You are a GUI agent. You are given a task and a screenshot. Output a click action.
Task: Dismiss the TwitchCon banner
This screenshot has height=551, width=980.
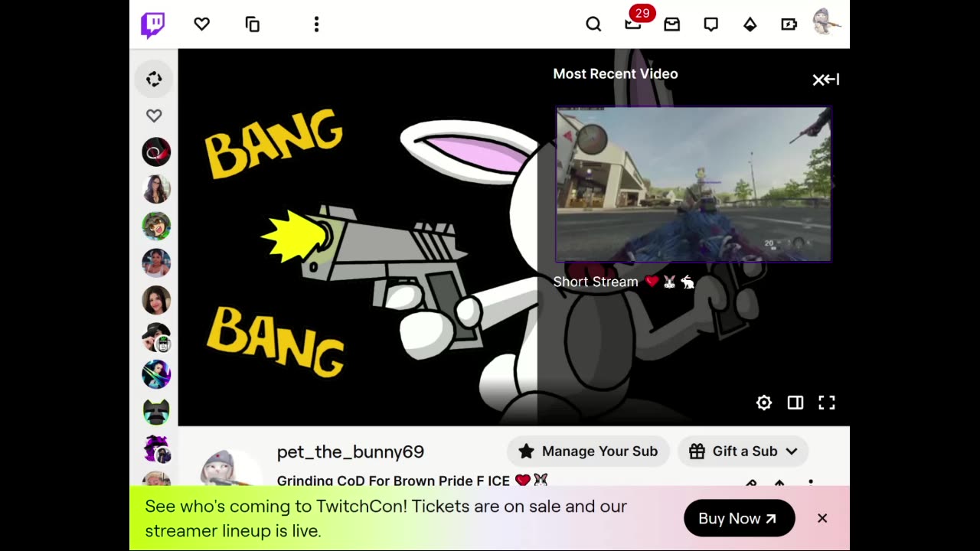point(822,518)
